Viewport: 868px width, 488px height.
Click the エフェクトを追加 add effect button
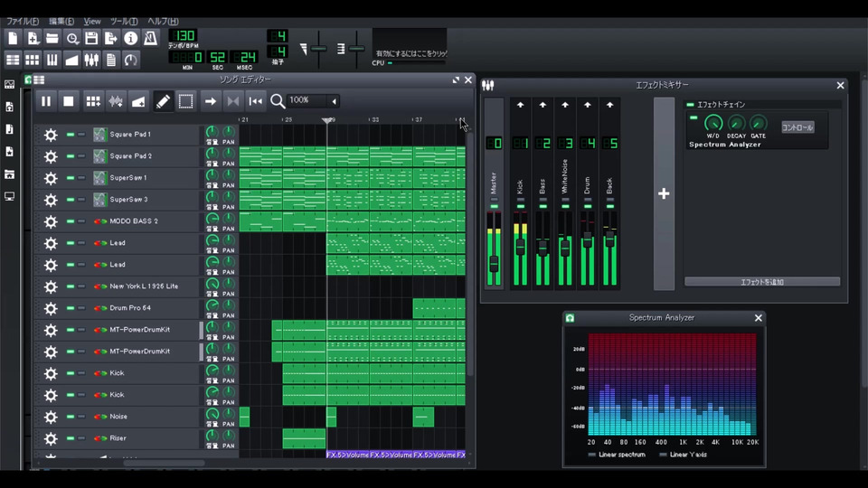(x=762, y=282)
